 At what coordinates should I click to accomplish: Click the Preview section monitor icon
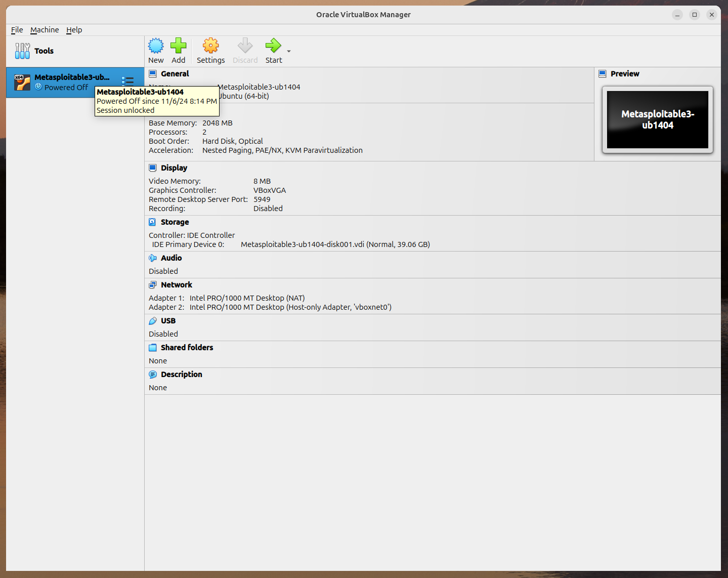(x=603, y=73)
